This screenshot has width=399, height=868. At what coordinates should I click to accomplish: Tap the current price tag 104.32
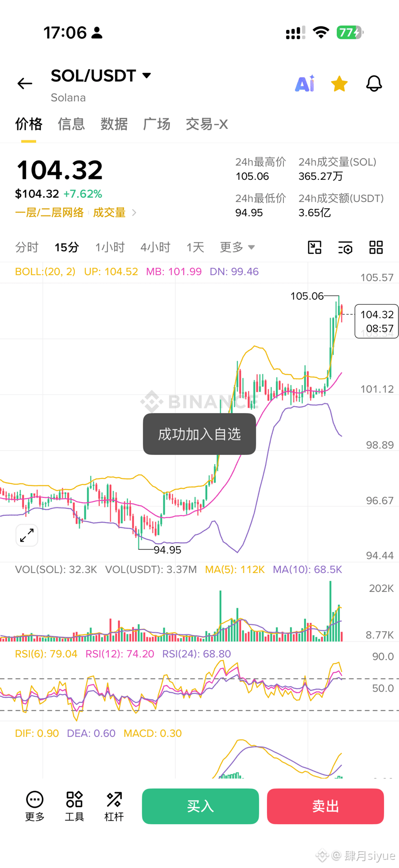point(377,321)
